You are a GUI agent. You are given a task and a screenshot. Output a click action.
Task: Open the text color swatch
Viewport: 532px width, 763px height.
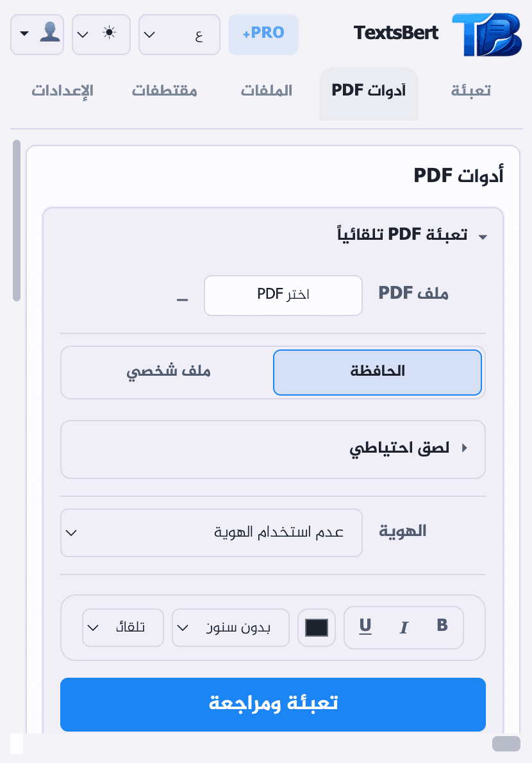click(316, 628)
